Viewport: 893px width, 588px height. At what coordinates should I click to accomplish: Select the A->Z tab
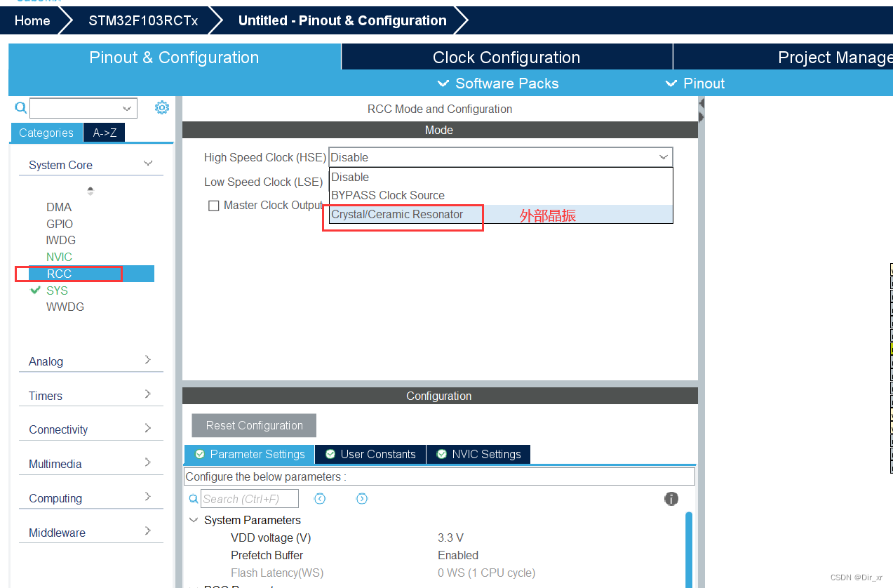[105, 133]
